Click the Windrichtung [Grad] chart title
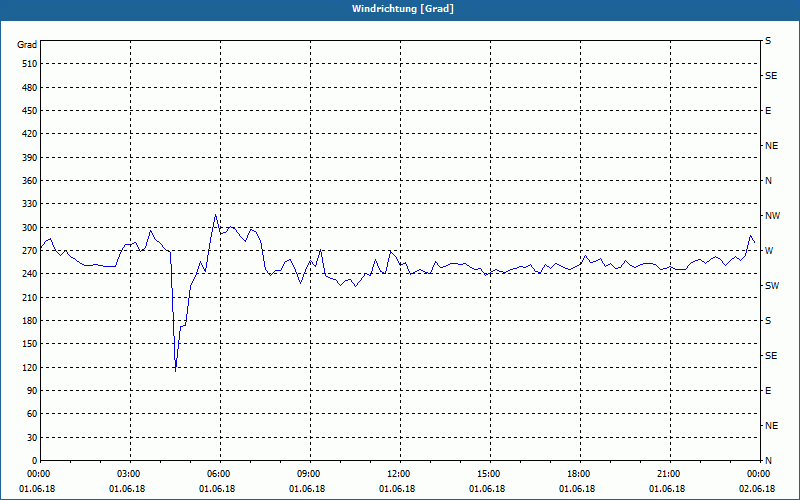 [x=403, y=9]
